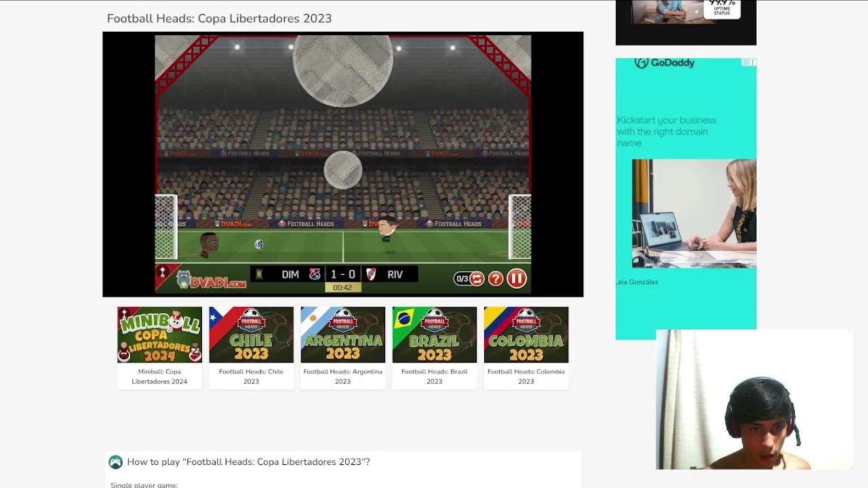
Task: Click the 'Football Heads: Colombia 2023' link text
Action: (526, 376)
